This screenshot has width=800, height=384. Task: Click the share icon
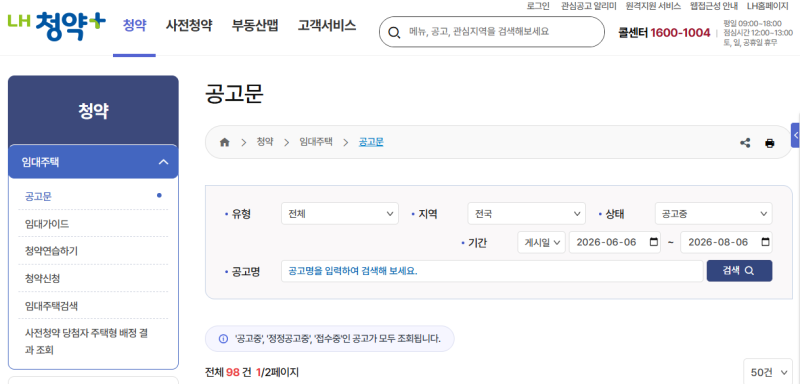[745, 143]
